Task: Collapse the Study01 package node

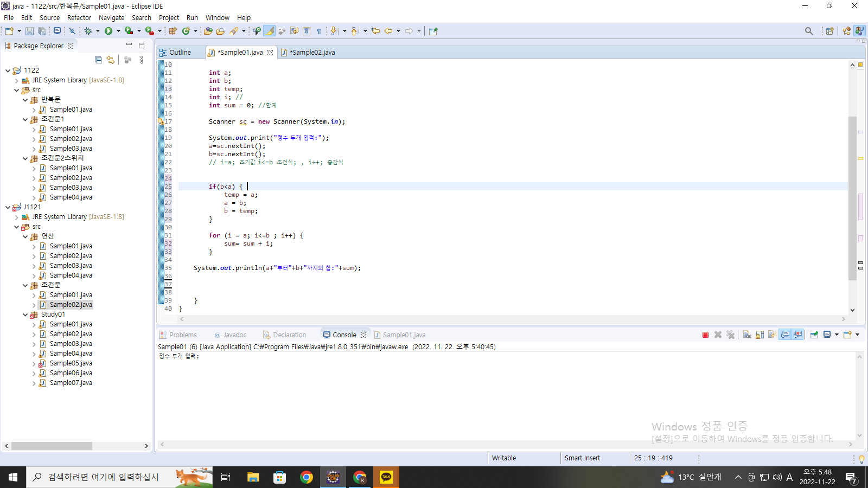Action: 25,314
